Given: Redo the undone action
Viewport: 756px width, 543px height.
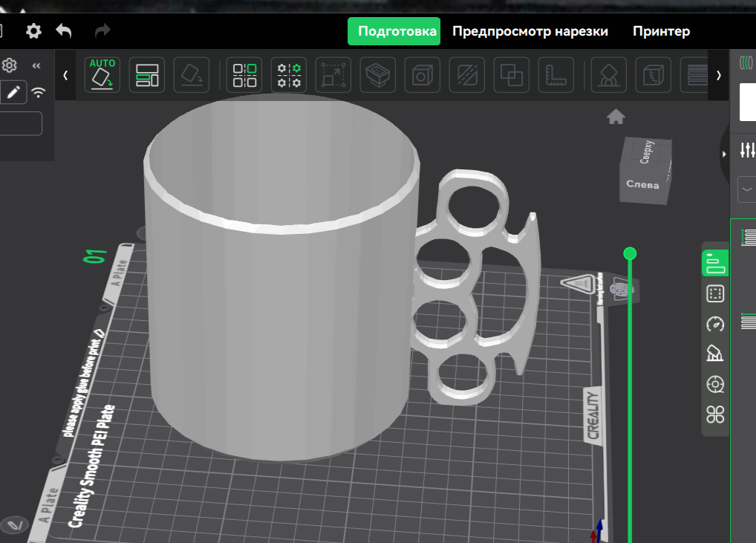Looking at the screenshot, I should coord(102,31).
